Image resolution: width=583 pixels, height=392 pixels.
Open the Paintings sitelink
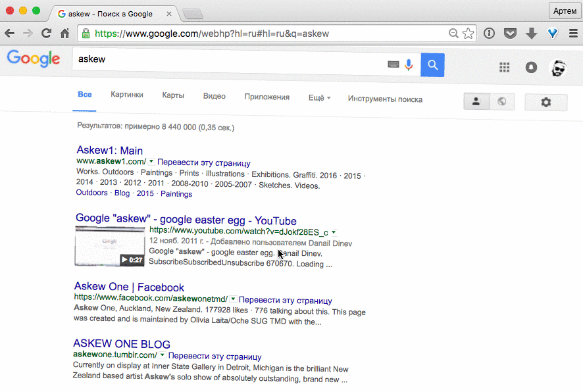(176, 194)
